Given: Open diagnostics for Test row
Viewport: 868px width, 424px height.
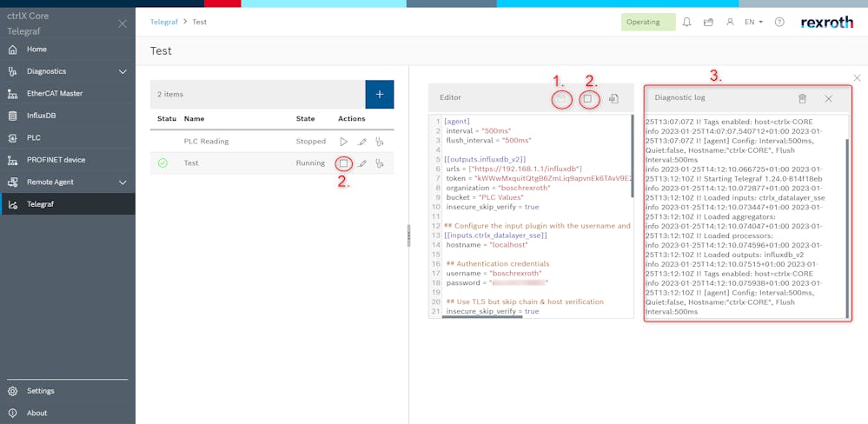Looking at the screenshot, I should [380, 163].
